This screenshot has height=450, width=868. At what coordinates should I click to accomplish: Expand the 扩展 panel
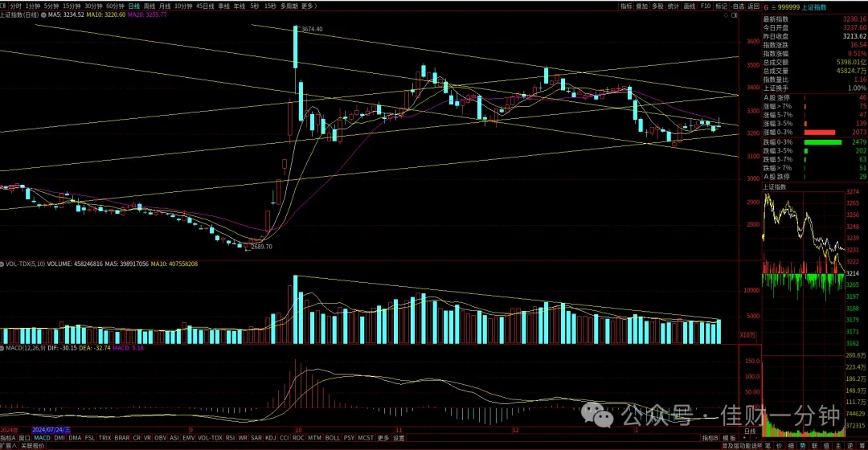tap(8, 445)
